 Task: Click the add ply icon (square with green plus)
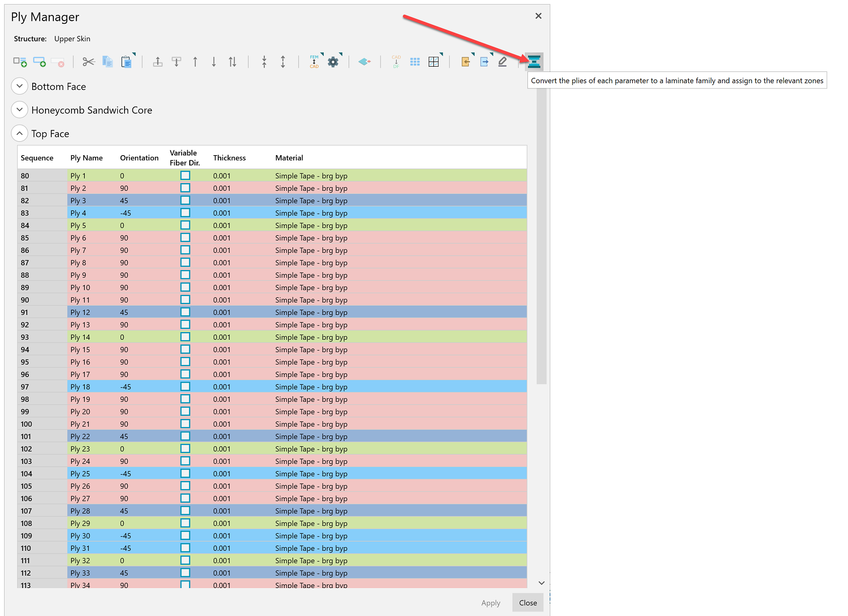click(20, 62)
